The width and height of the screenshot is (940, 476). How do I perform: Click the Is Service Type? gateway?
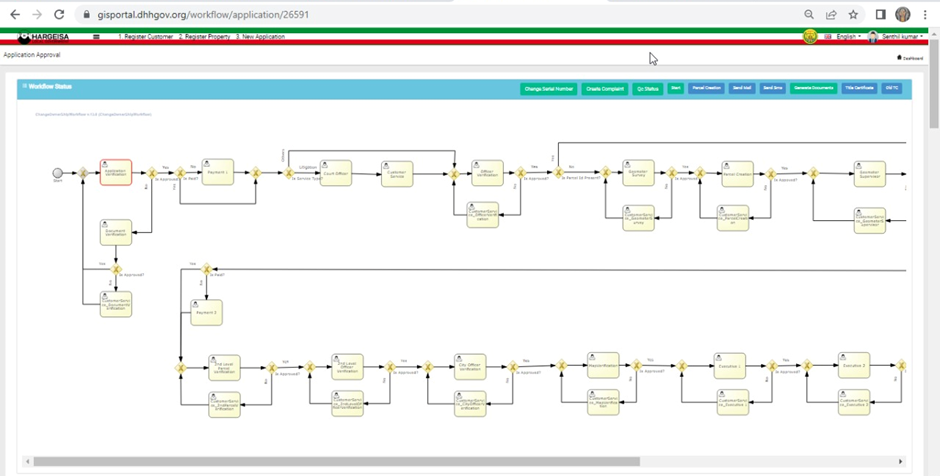tap(289, 173)
